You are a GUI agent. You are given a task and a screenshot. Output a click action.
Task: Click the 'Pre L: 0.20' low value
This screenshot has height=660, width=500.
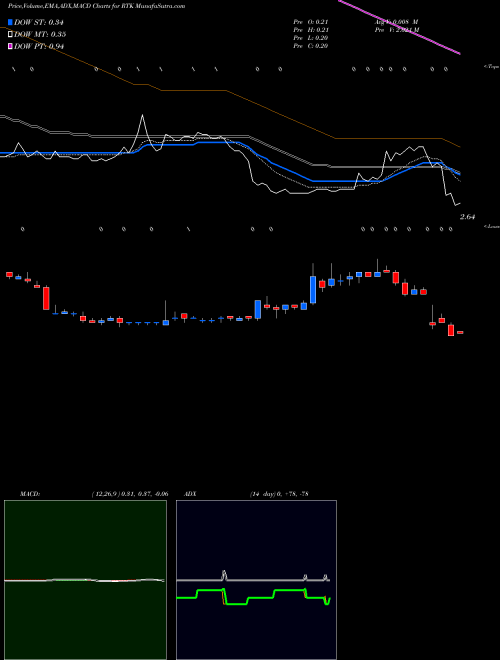[x=311, y=38]
